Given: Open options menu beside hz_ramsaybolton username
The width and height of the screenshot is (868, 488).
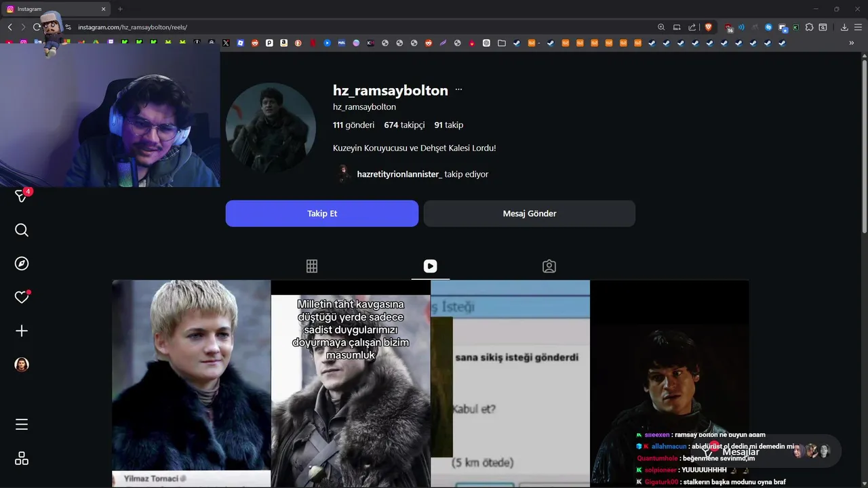Looking at the screenshot, I should [x=458, y=89].
